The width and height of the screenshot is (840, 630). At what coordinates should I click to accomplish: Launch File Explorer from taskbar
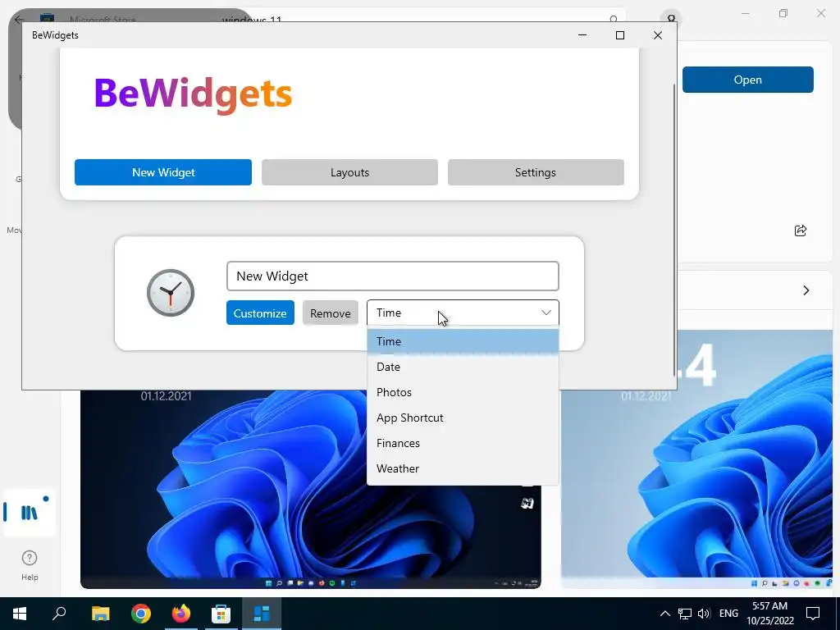click(100, 614)
